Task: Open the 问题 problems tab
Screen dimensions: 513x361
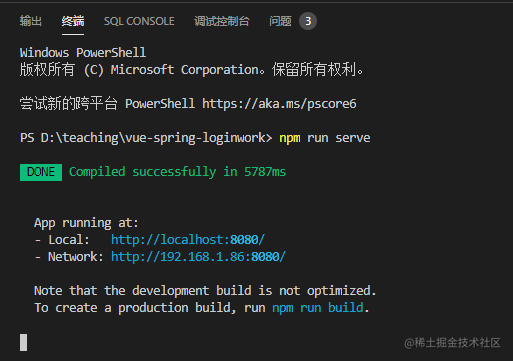Action: [x=280, y=21]
